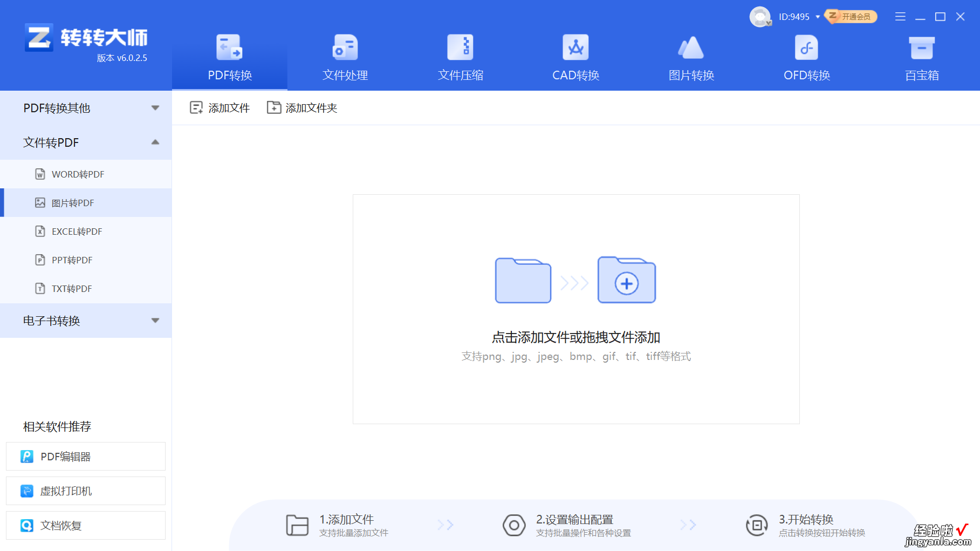Open the ID:9495 account dropdown arrow

tap(818, 17)
